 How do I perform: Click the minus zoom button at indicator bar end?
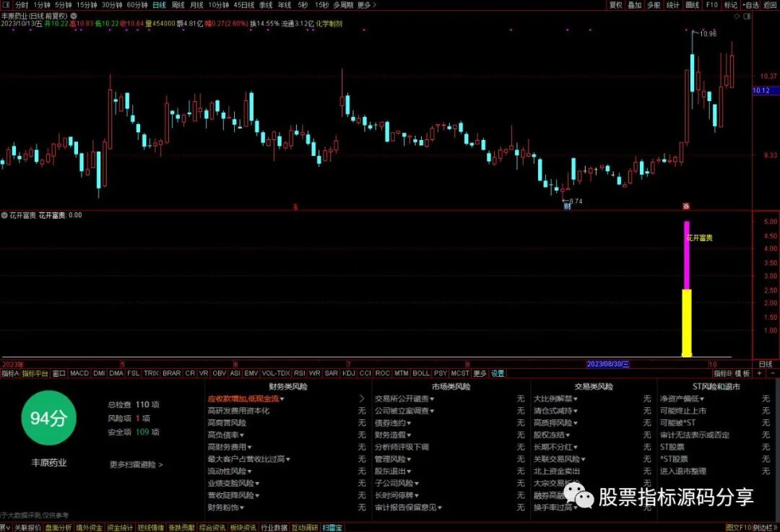click(773, 373)
